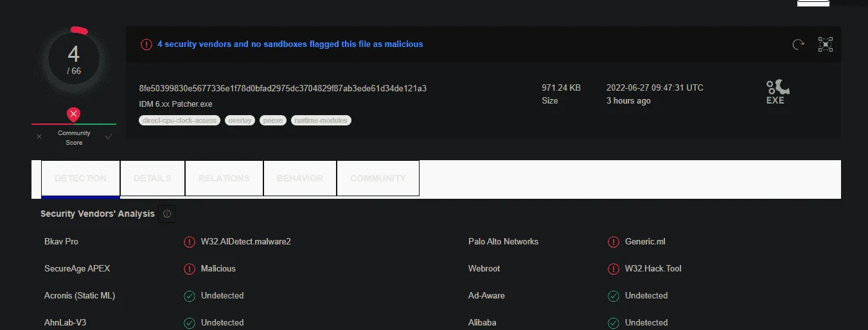The image size is (868, 330).
Task: Click the Bkav Pro vendor name
Action: pyautogui.click(x=61, y=242)
